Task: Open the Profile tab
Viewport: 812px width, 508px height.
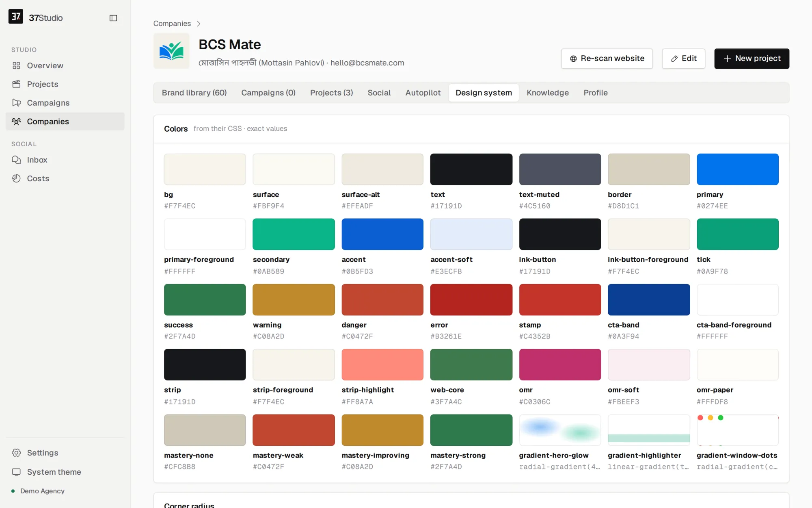Action: click(595, 93)
